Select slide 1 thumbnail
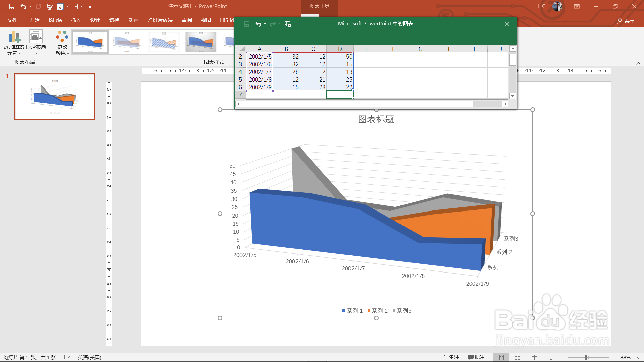The width and height of the screenshot is (644, 362). [x=55, y=97]
